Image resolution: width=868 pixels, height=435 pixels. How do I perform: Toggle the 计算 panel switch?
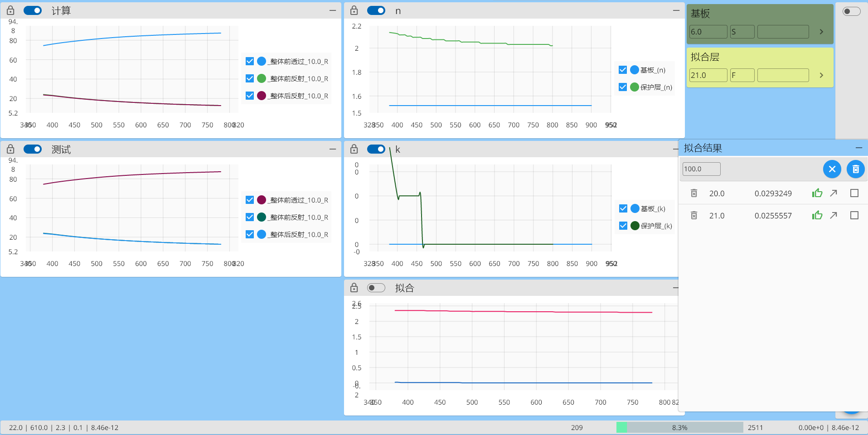[33, 10]
